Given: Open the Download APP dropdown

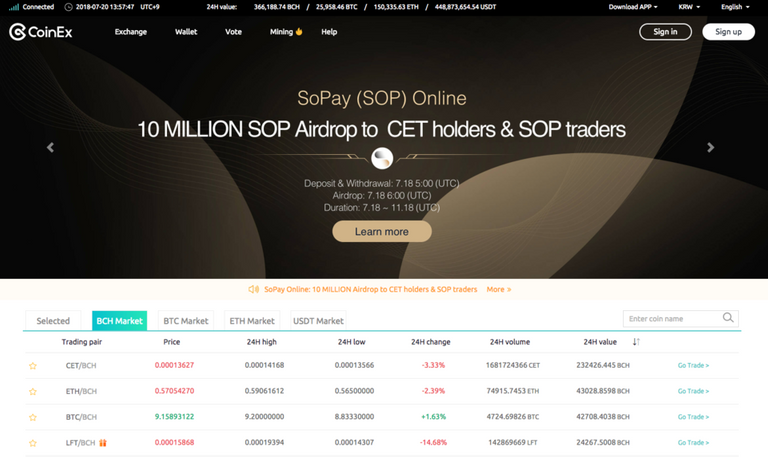Looking at the screenshot, I should click(633, 7).
